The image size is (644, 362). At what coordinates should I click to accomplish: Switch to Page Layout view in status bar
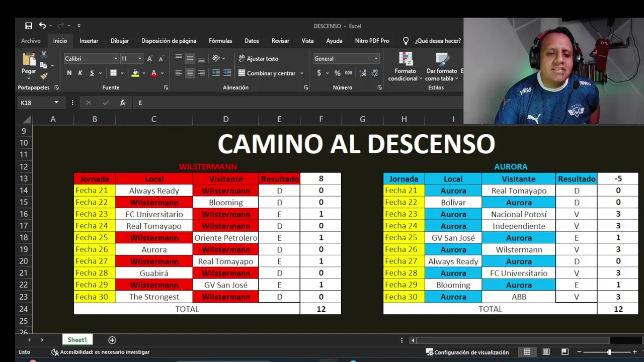546,352
